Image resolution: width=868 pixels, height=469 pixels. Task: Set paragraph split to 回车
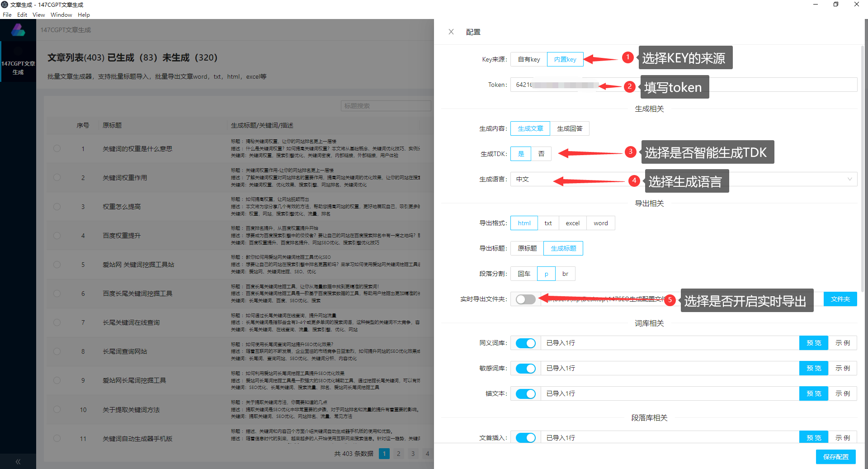click(x=524, y=274)
